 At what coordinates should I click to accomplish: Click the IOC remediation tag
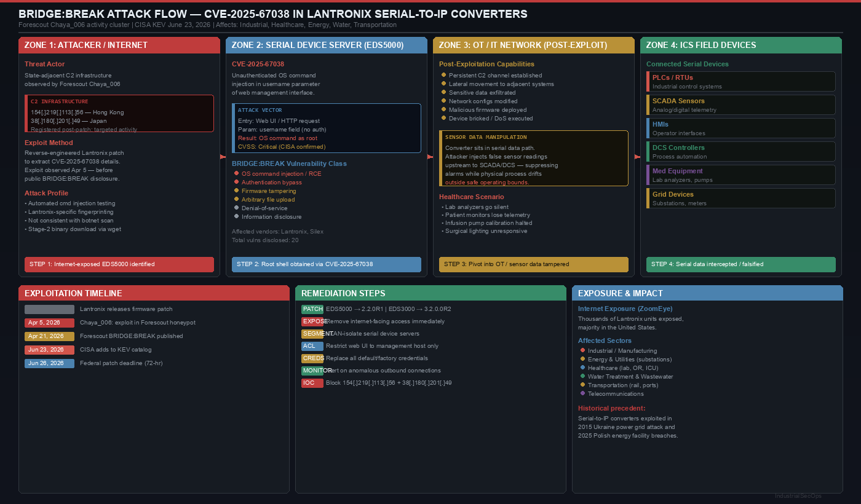point(312,383)
